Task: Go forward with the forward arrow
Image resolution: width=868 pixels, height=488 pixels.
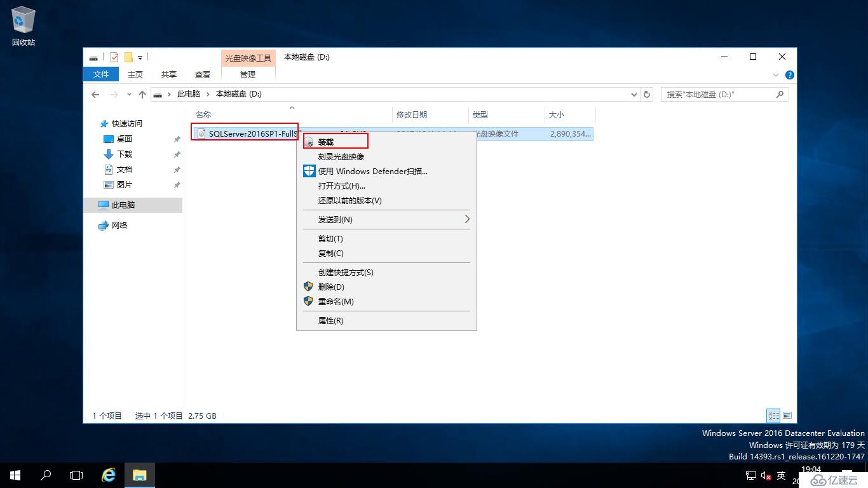Action: (114, 94)
